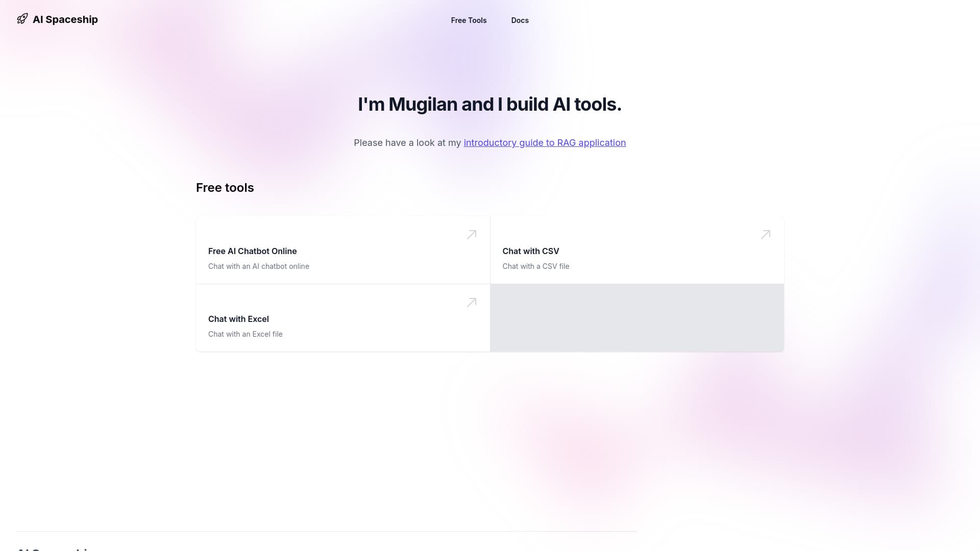This screenshot has height=551, width=980.
Task: Click the 'Chat with an Excel file' description
Action: tap(245, 334)
